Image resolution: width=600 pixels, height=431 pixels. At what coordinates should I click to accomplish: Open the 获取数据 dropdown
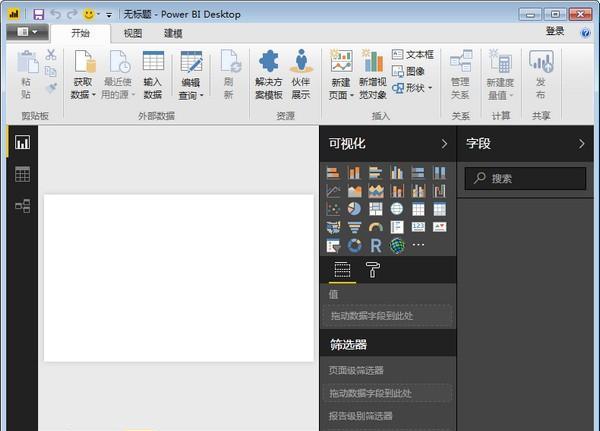click(x=84, y=75)
